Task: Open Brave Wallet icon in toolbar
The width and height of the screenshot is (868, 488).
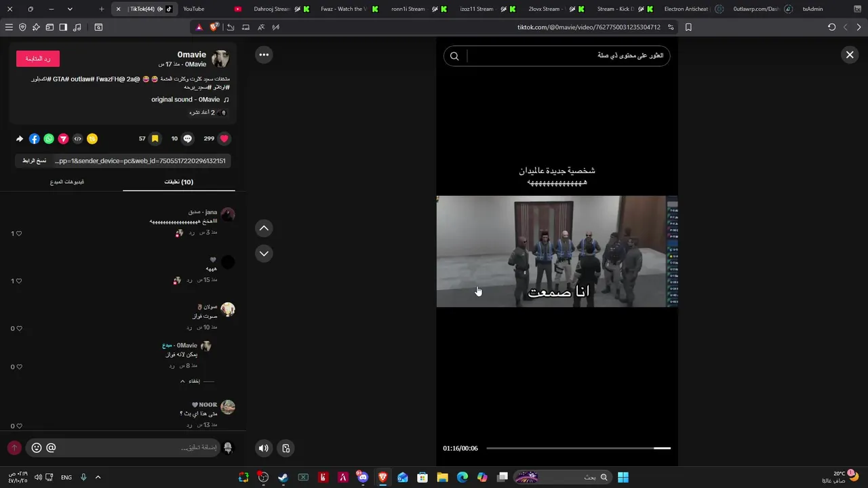Action: 50,27
